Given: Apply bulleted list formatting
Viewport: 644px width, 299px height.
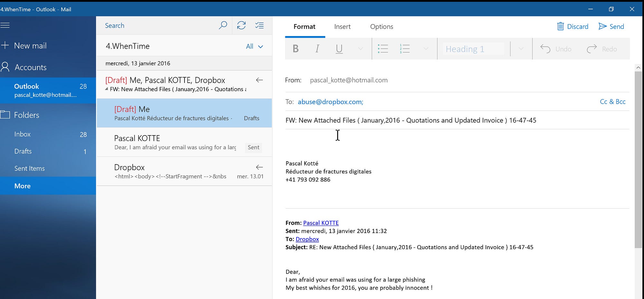Looking at the screenshot, I should coord(383,49).
